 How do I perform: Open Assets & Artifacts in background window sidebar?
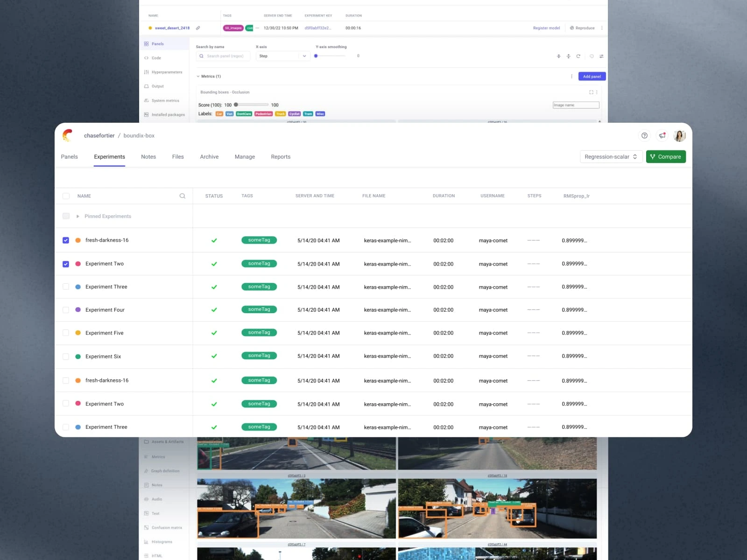(x=164, y=441)
